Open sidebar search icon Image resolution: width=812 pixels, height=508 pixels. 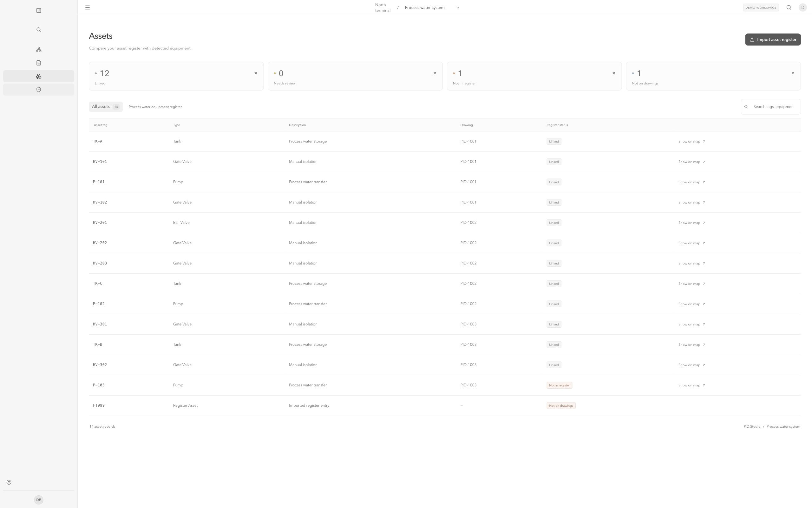click(x=39, y=30)
